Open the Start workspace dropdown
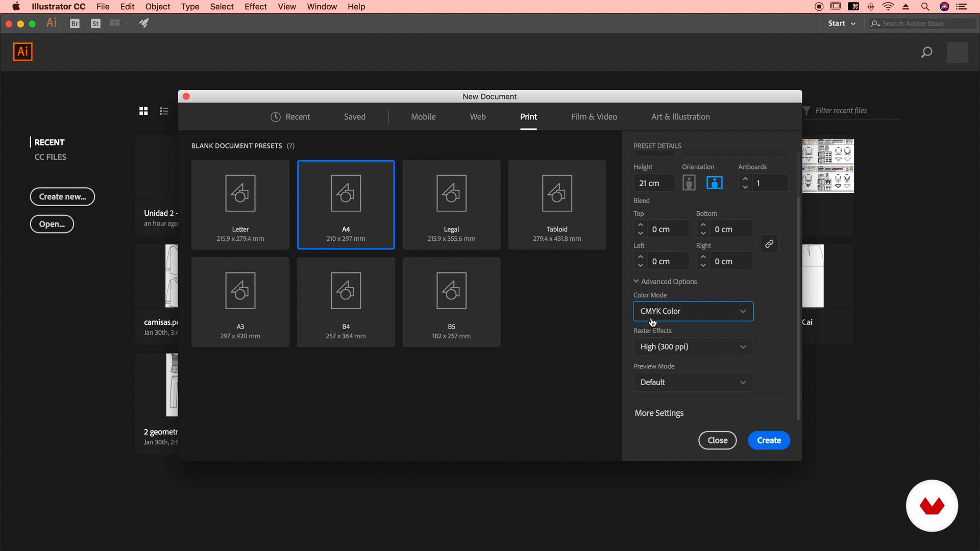Image resolution: width=980 pixels, height=551 pixels. (x=841, y=23)
